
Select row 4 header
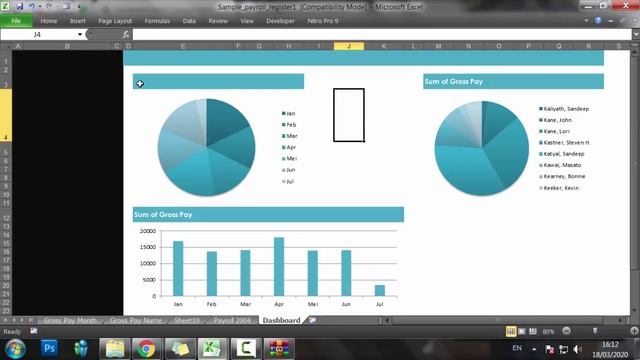pos(6,116)
